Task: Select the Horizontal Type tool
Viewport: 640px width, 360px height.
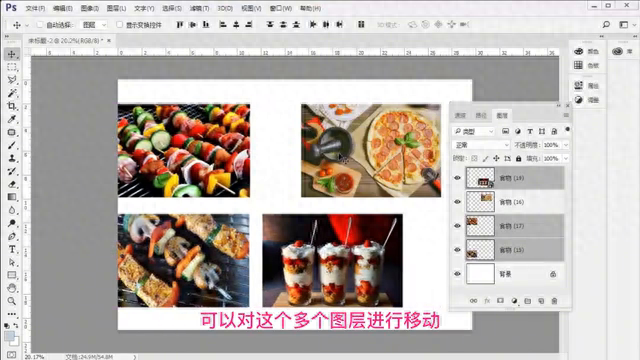Action: (x=11, y=249)
